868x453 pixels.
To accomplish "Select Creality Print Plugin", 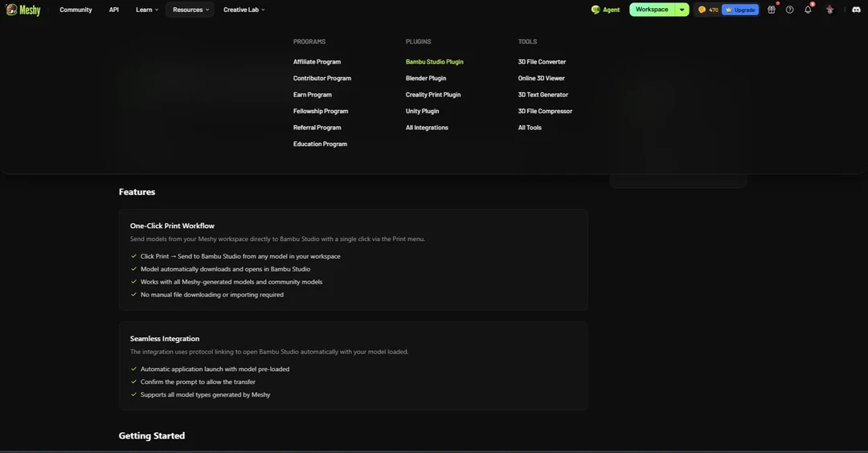I will (x=433, y=95).
